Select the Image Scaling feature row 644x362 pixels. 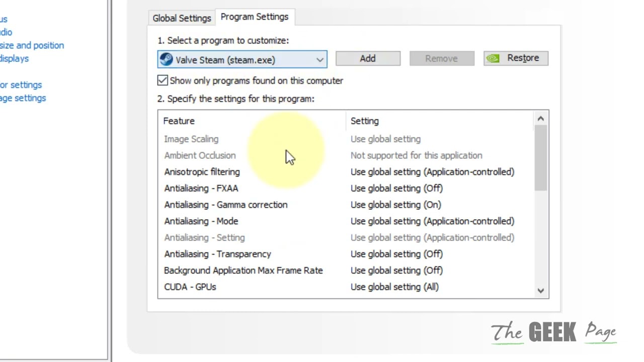coord(191,139)
